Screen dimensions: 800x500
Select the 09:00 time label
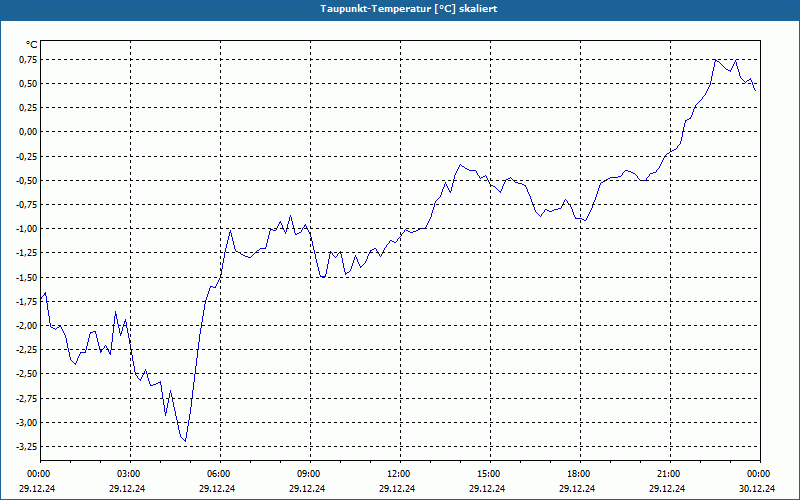point(310,474)
